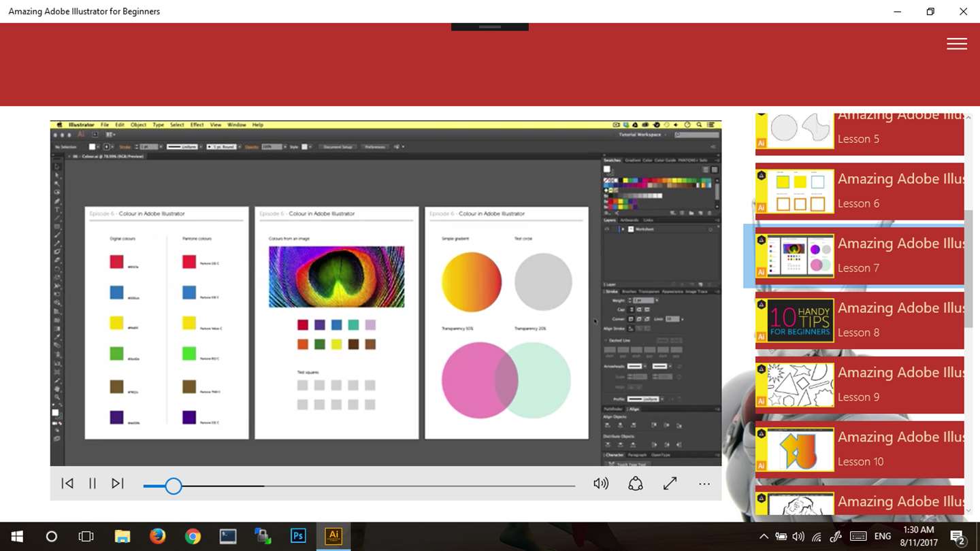Switch to the Paragraph tab in the video
The width and height of the screenshot is (980, 551).
click(637, 455)
